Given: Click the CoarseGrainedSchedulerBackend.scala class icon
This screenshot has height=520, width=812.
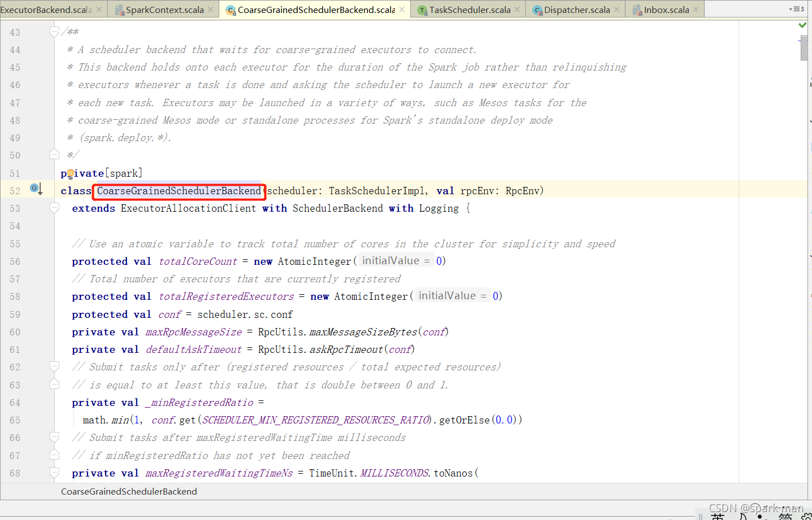Looking at the screenshot, I should (231, 10).
